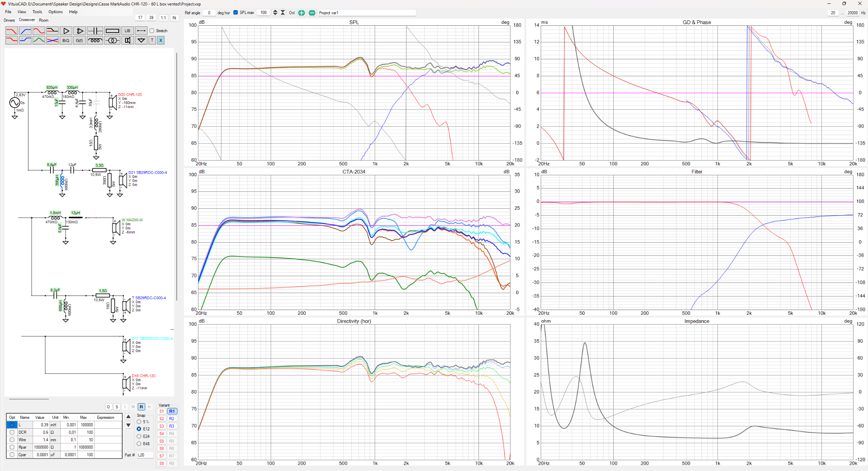Check the Opt box for Rpar
The width and height of the screenshot is (868, 471).
click(x=12, y=447)
